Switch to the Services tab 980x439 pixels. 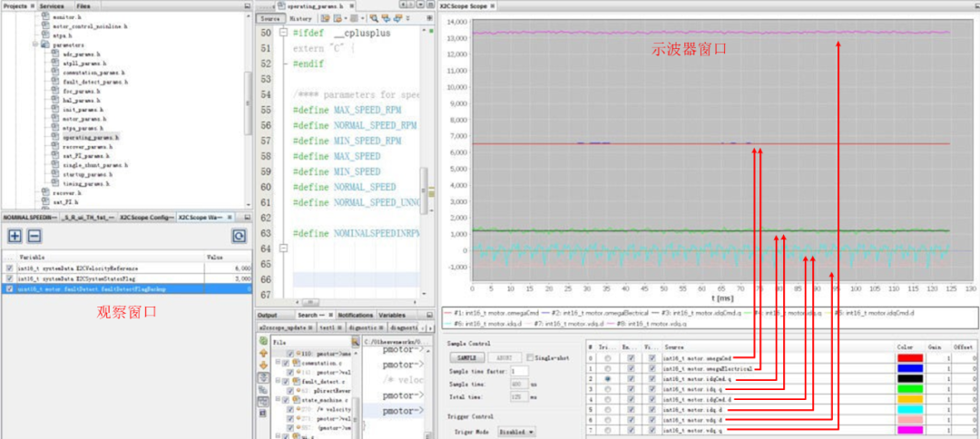51,5
